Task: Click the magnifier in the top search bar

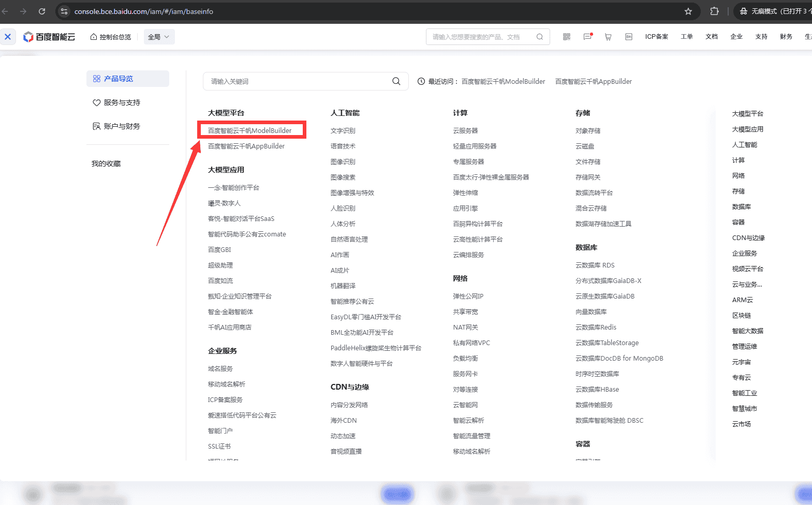Action: [540, 37]
